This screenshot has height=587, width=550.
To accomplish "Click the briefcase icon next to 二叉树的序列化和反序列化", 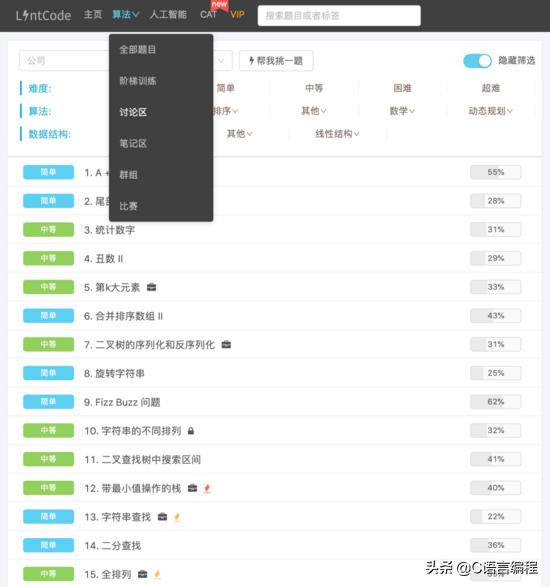I will (x=226, y=344).
